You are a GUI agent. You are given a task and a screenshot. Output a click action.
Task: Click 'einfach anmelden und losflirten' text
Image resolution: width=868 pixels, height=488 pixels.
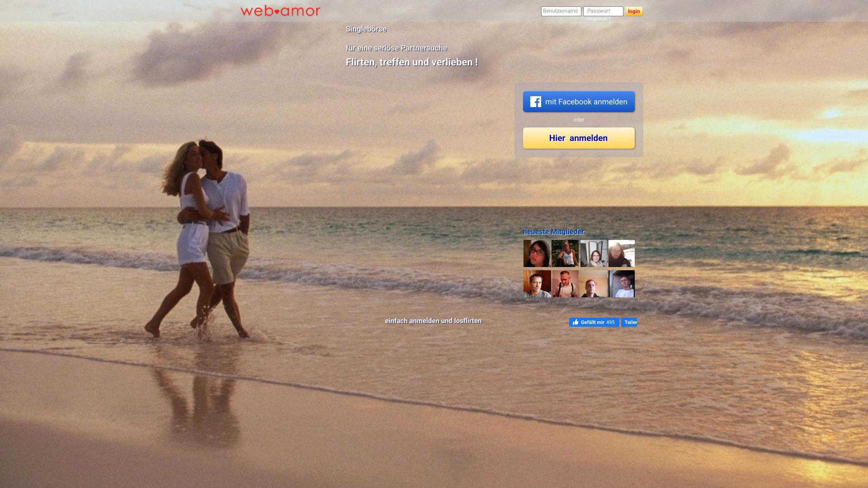433,321
